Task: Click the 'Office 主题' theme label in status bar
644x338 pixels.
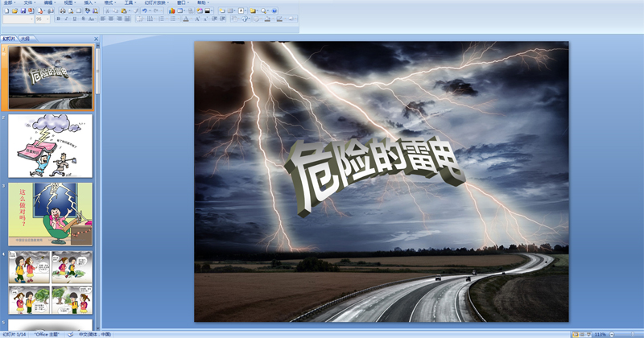Action: (47, 334)
